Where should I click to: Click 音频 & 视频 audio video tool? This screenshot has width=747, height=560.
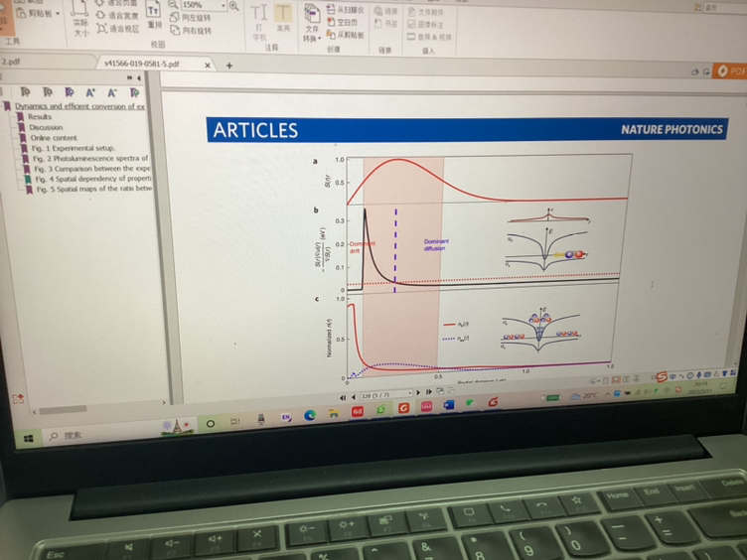(x=429, y=37)
